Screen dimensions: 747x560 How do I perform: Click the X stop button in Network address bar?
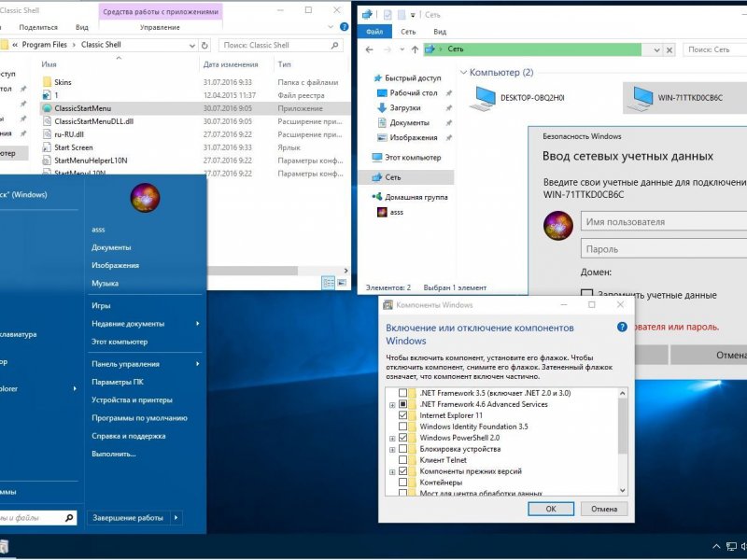669,49
